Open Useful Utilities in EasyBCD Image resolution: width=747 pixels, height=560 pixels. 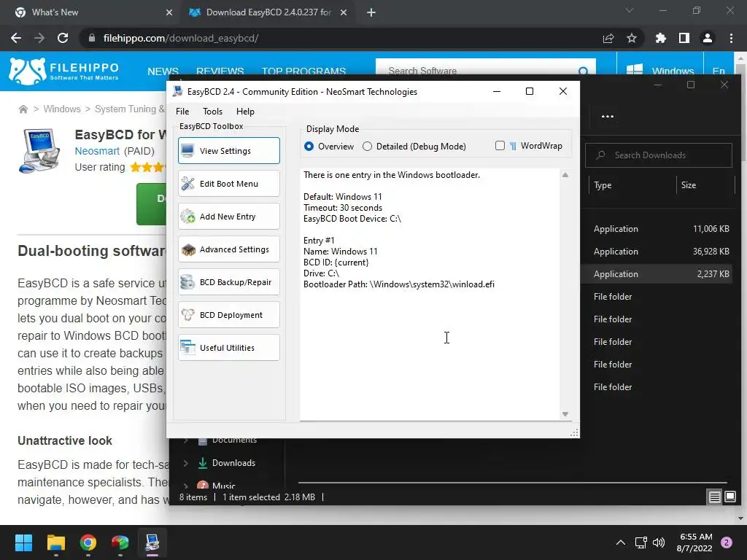click(x=228, y=348)
